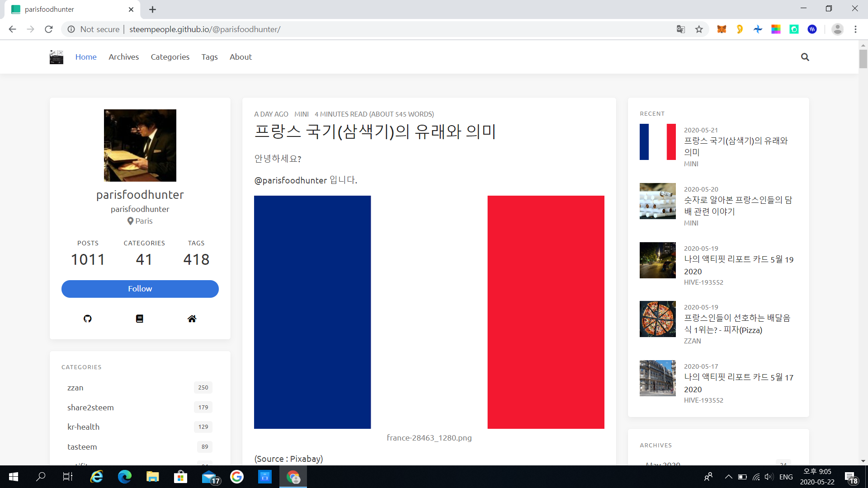Viewport: 868px width, 488px height.
Task: Open the multicolor squares extension icon
Action: [x=776, y=29]
